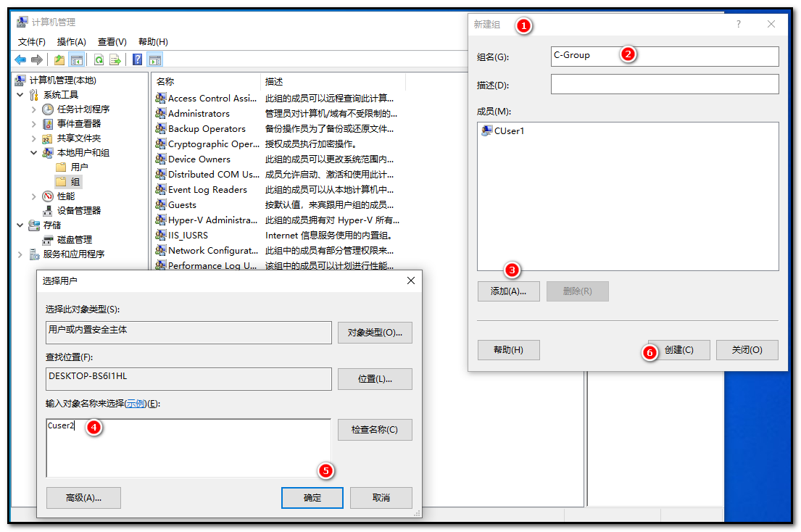Image resolution: width=801 pixels, height=532 pixels.
Task: Click the 检查名称(C) button
Action: (374, 429)
